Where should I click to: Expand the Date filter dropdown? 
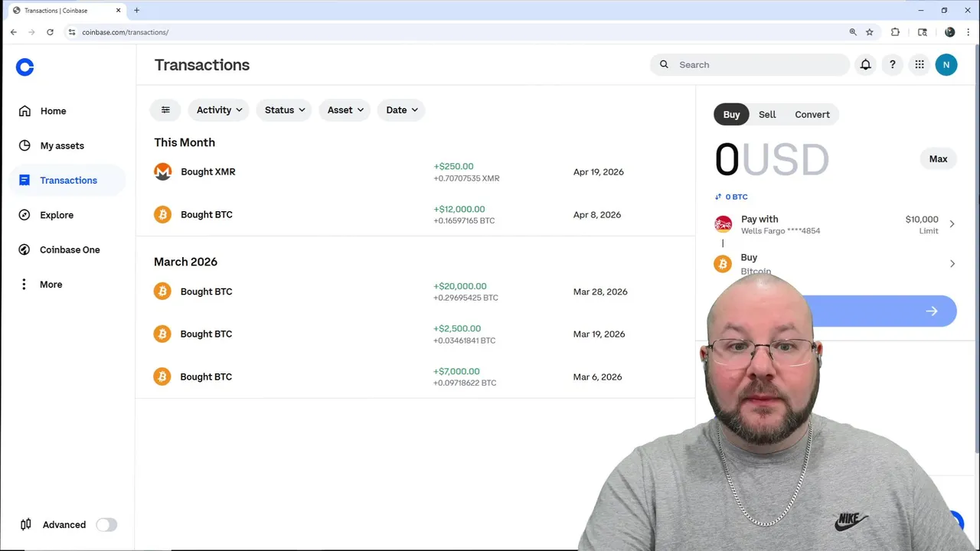point(401,110)
